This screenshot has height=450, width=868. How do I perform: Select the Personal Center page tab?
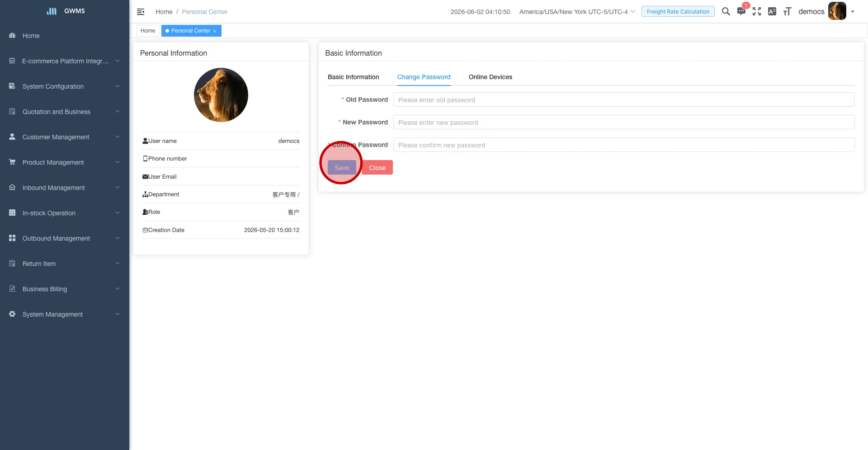coord(190,31)
